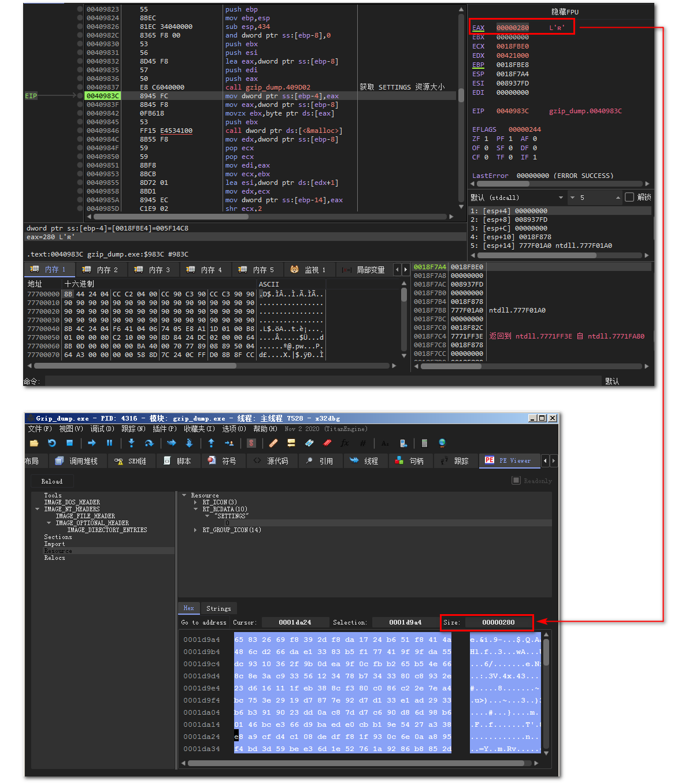Run the program with the arrow icon

tap(92, 443)
